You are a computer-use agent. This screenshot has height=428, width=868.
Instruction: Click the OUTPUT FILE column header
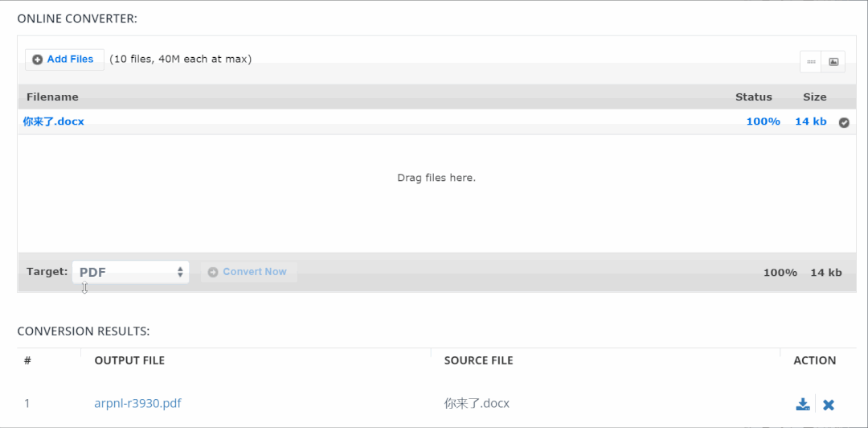(x=129, y=360)
